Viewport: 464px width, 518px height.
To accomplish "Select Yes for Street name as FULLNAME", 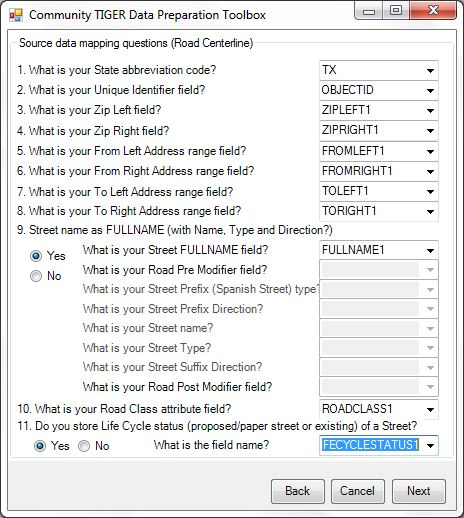I will 36,256.
